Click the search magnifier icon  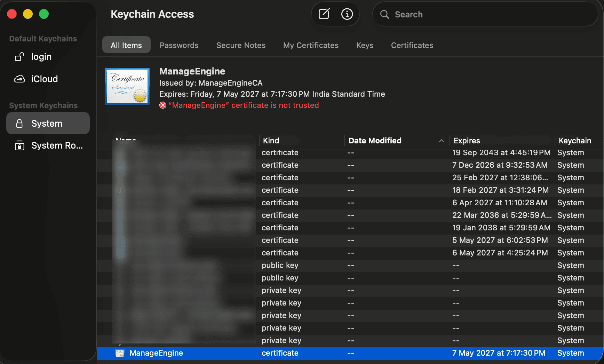[384, 14]
